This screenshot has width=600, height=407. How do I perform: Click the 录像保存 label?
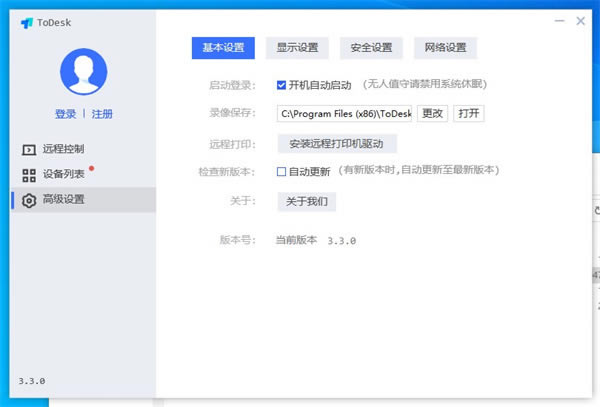(232, 113)
